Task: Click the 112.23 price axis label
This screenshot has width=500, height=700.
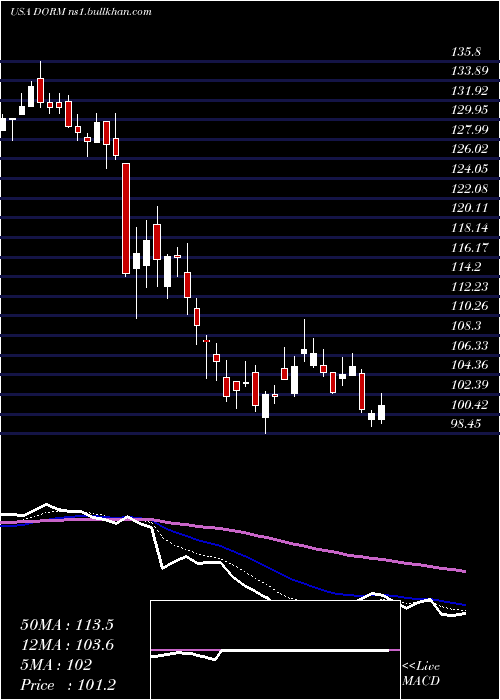Action: coord(470,286)
